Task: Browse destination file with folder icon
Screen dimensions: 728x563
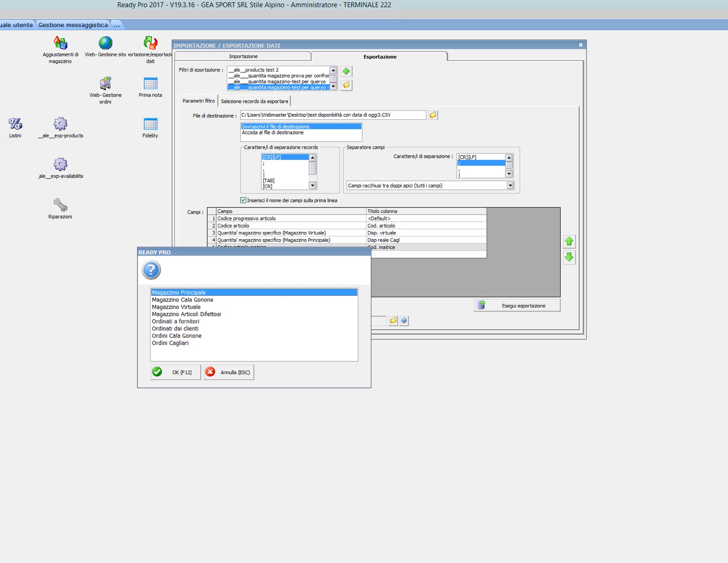Action: (x=433, y=115)
